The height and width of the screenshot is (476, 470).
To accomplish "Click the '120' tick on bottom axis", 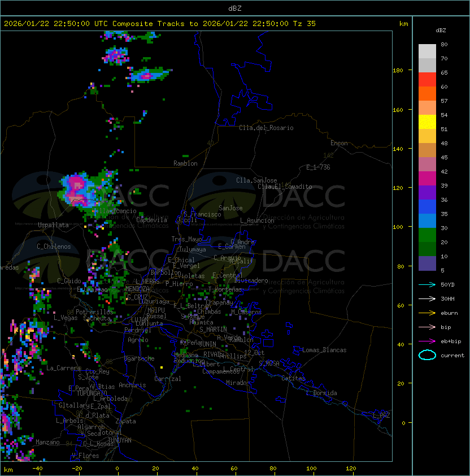I will point(351,469).
